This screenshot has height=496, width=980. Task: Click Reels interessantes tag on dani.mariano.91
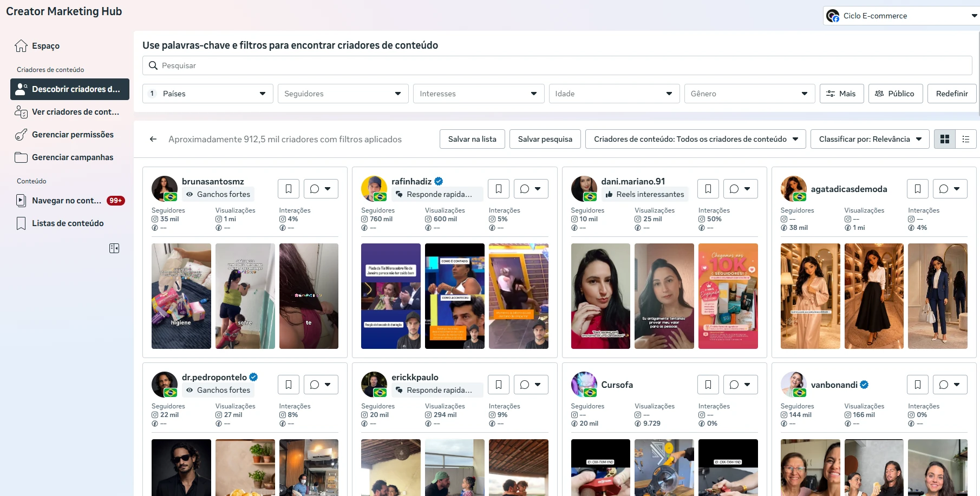(645, 194)
